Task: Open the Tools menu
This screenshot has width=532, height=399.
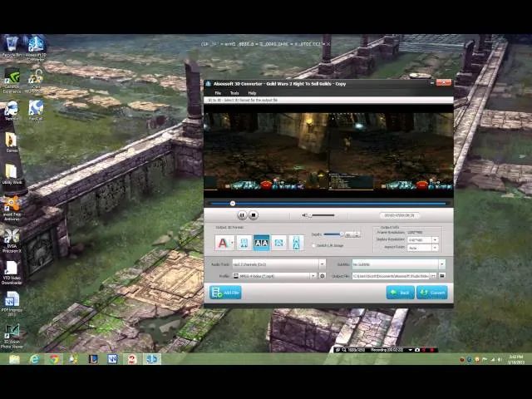Action: 234,93
